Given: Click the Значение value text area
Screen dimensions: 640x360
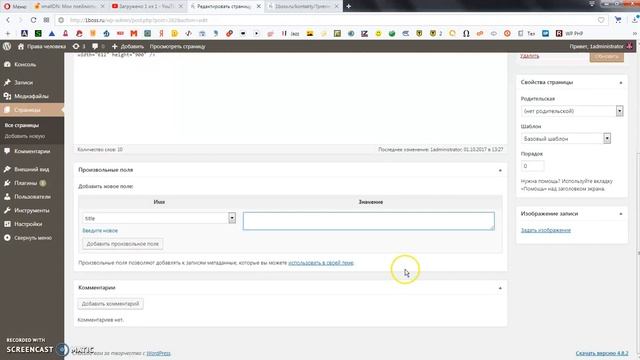Looking at the screenshot, I should tap(369, 221).
